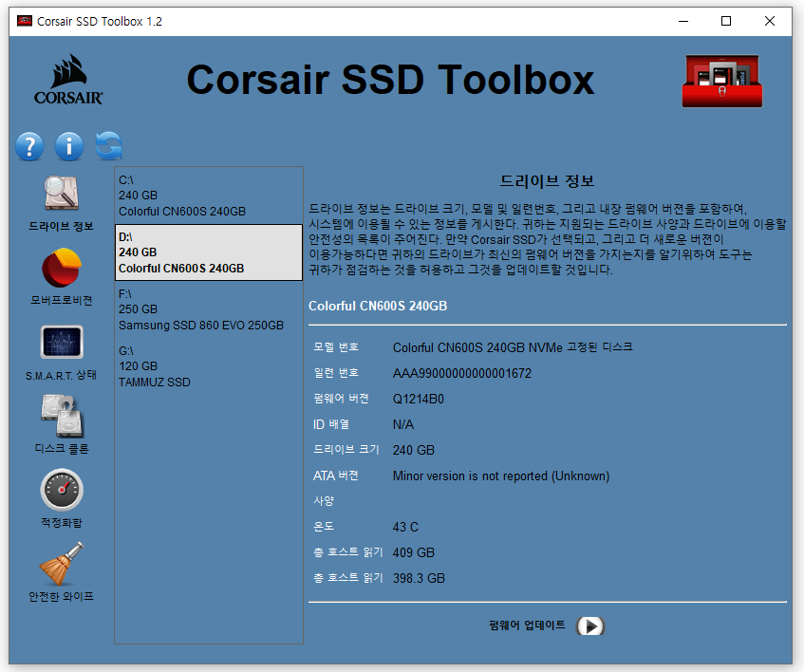Open the 안전한 와이프 broom icon

click(62, 564)
